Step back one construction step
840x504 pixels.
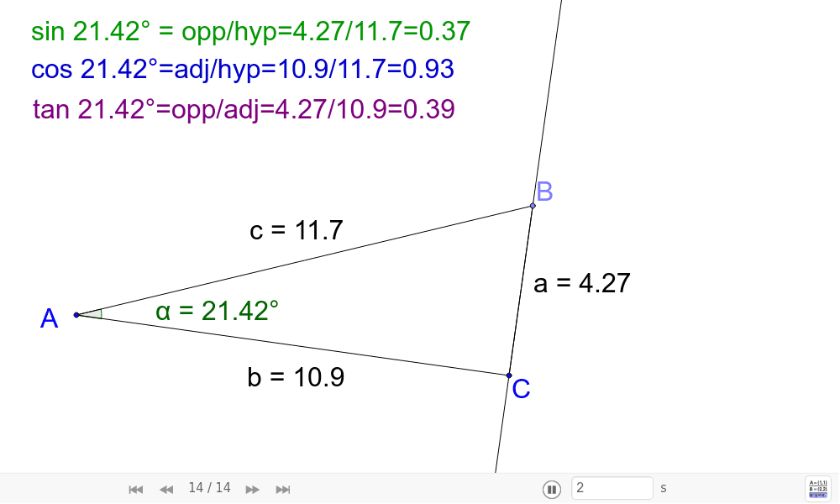click(166, 489)
